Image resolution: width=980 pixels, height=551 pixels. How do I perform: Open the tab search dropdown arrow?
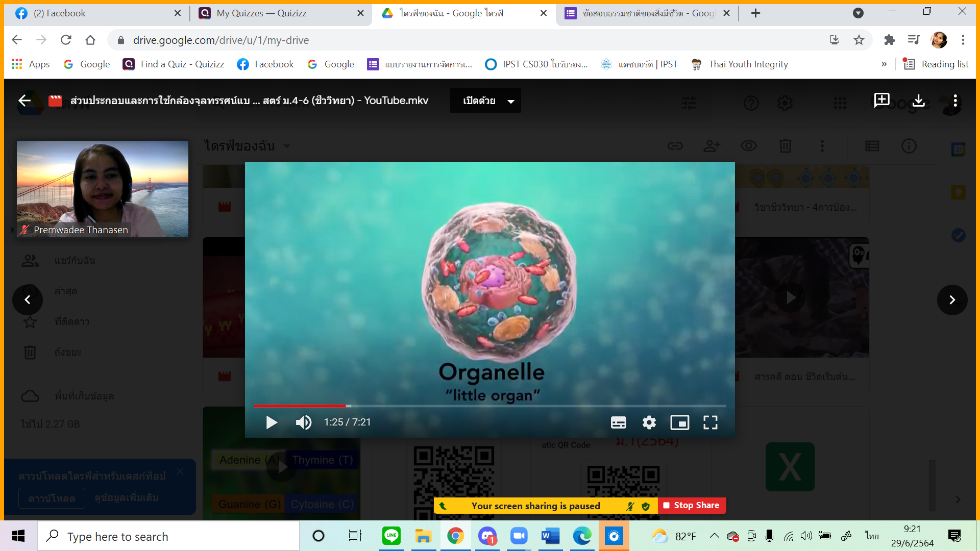pos(858,13)
